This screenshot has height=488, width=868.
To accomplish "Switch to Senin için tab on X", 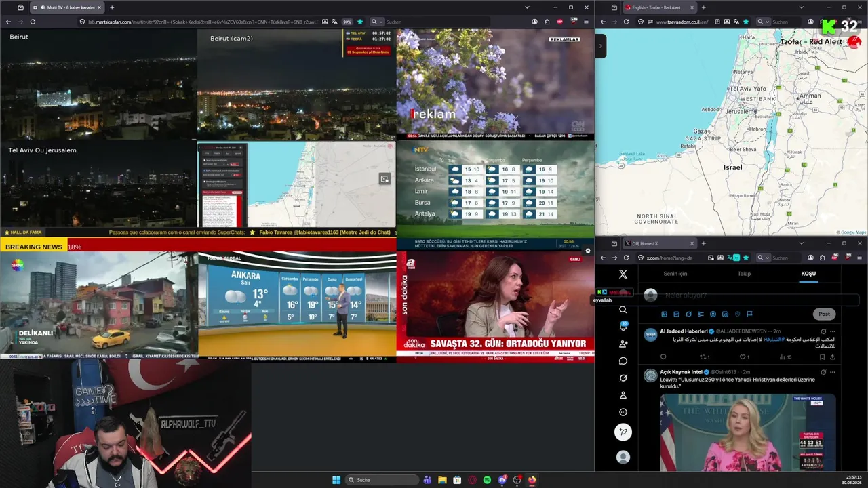I will coord(675,274).
